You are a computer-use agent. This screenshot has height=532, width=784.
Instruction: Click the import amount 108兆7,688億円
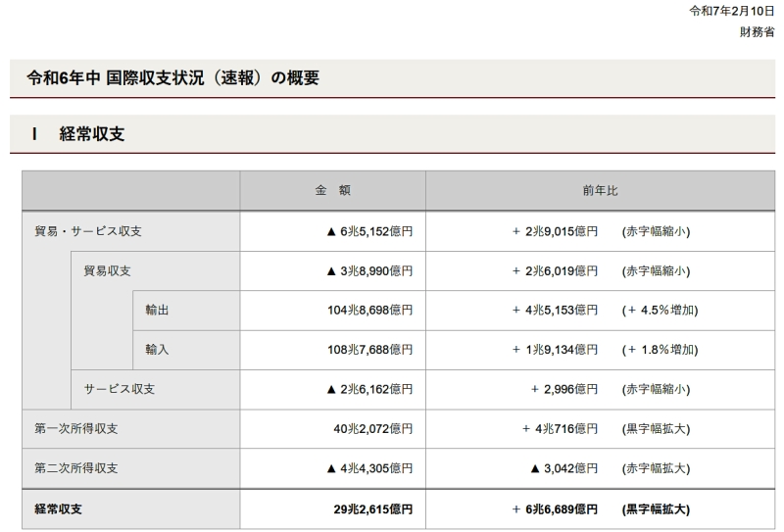[x=371, y=349]
